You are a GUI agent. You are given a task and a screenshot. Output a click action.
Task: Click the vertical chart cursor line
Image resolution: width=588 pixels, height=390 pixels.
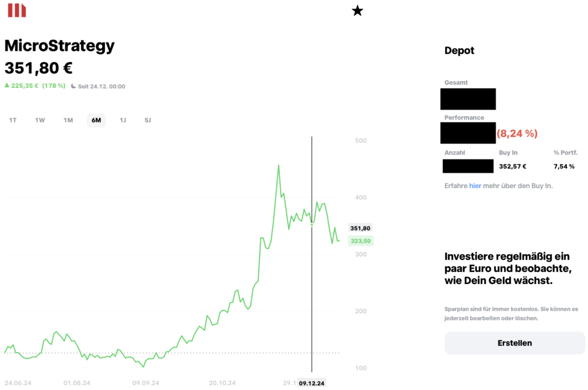pos(312,254)
